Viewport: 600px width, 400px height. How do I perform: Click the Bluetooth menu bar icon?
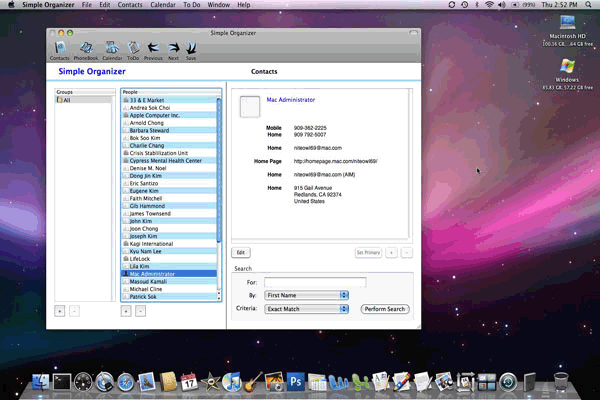(x=477, y=5)
